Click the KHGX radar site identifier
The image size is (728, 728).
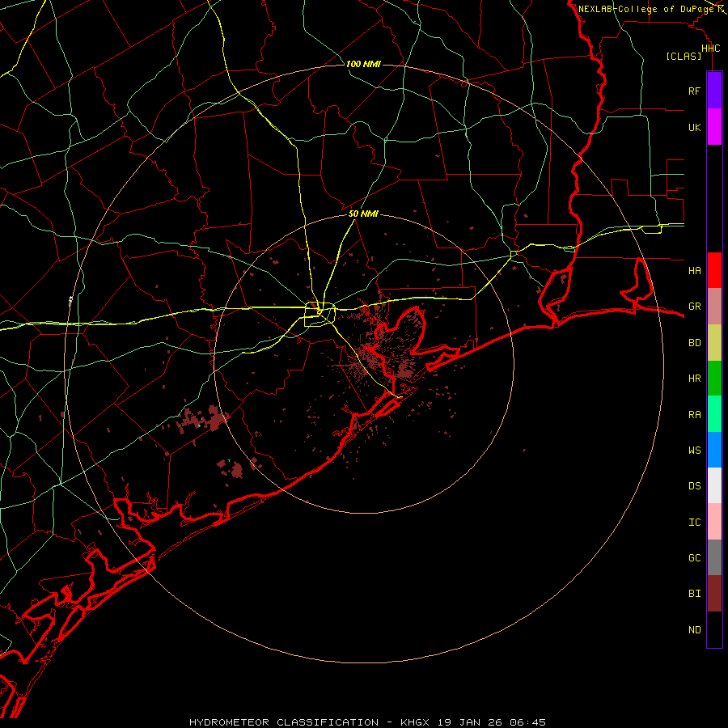coord(415,722)
